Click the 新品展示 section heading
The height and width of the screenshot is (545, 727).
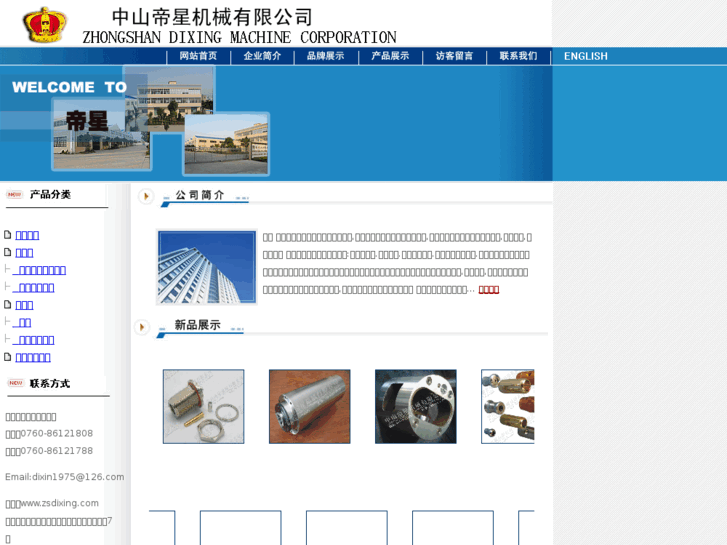point(198,325)
